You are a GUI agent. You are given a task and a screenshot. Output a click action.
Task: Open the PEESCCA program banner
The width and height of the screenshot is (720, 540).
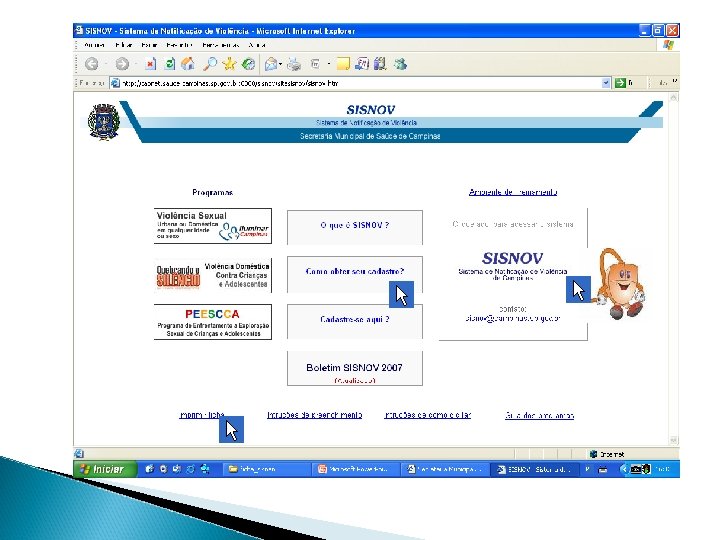click(x=213, y=322)
